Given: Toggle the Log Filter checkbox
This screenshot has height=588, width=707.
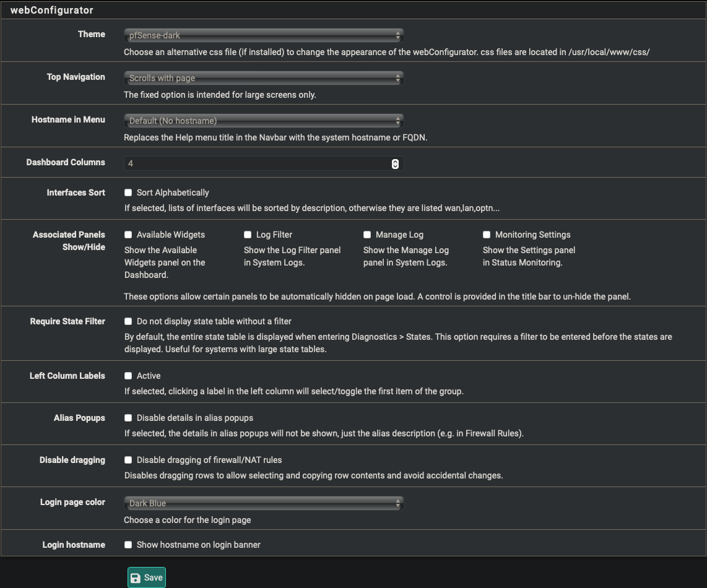Looking at the screenshot, I should coord(248,235).
